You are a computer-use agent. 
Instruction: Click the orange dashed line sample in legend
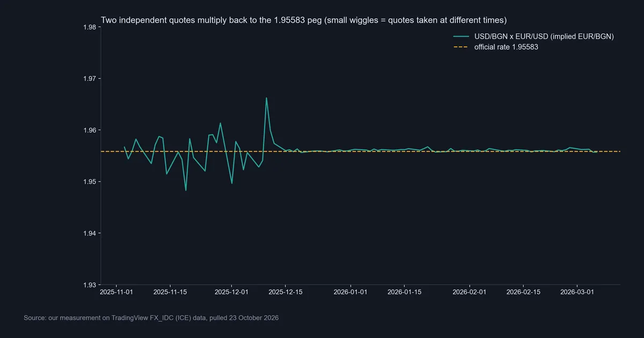[x=462, y=47]
